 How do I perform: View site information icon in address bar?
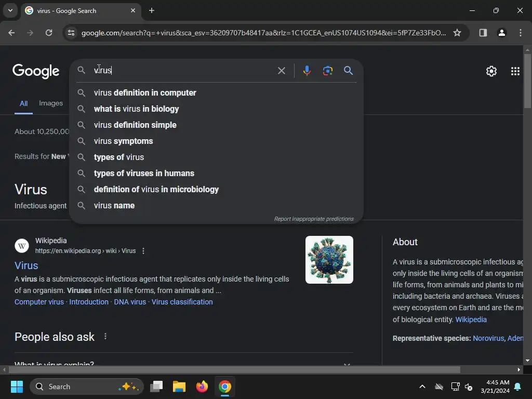71,33
